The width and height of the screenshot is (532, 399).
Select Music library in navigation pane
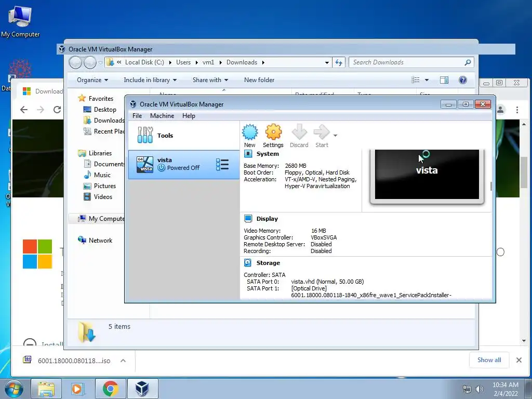[x=102, y=175]
